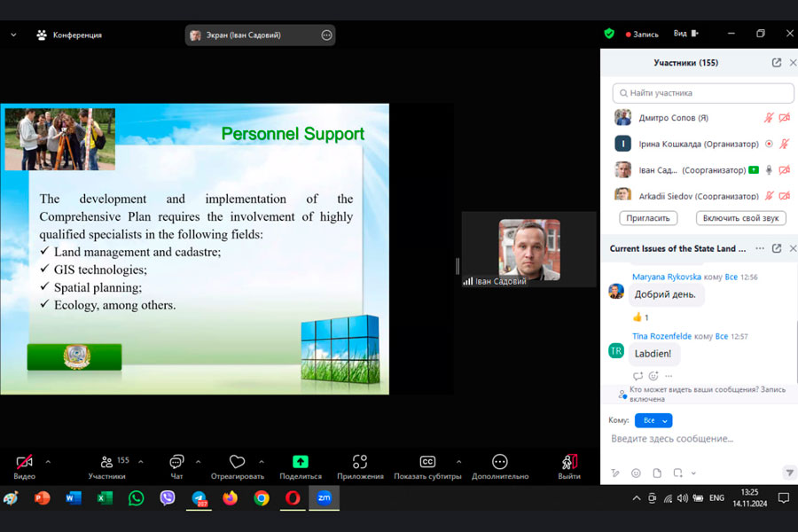Image resolution: width=798 pixels, height=532 pixels.
Task: Click the screenshot icon in chat composer
Action: click(677, 473)
